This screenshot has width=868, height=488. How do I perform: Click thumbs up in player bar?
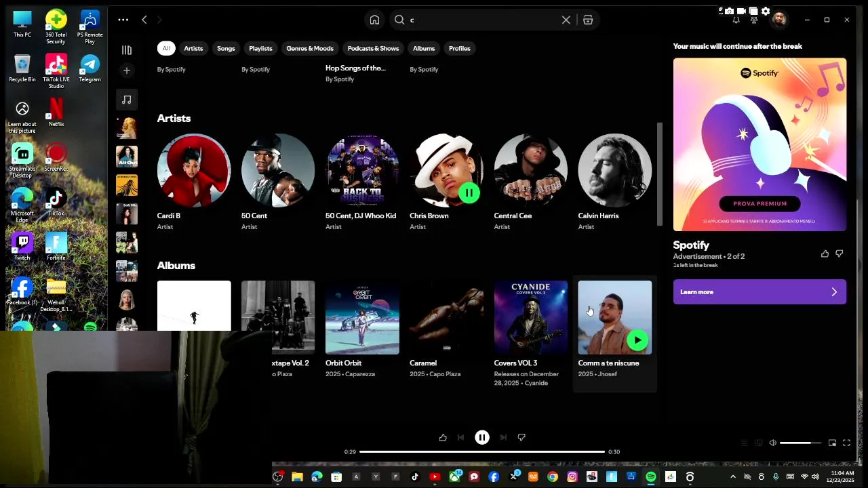point(443,438)
